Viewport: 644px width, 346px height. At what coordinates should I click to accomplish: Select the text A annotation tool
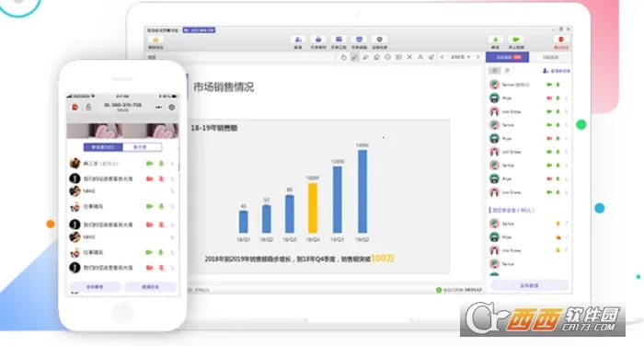point(420,57)
